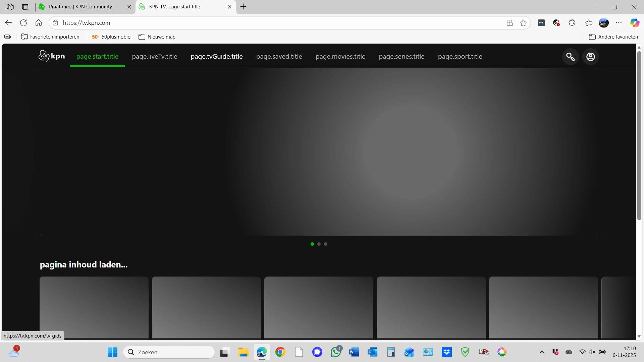Open the search magnifier icon
Viewport: 644px width, 362px height.
point(570,57)
